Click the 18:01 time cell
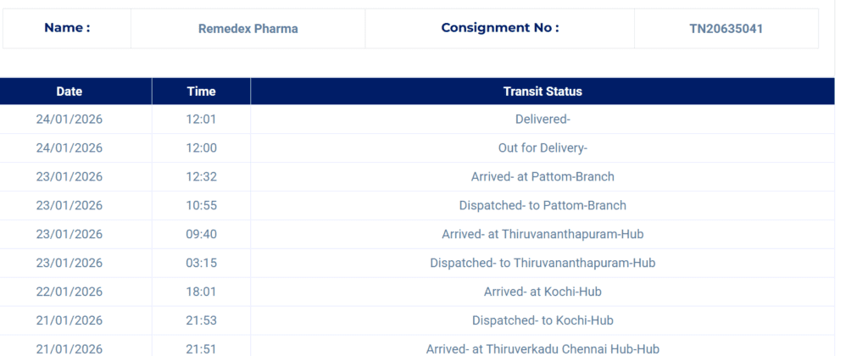 [201, 292]
